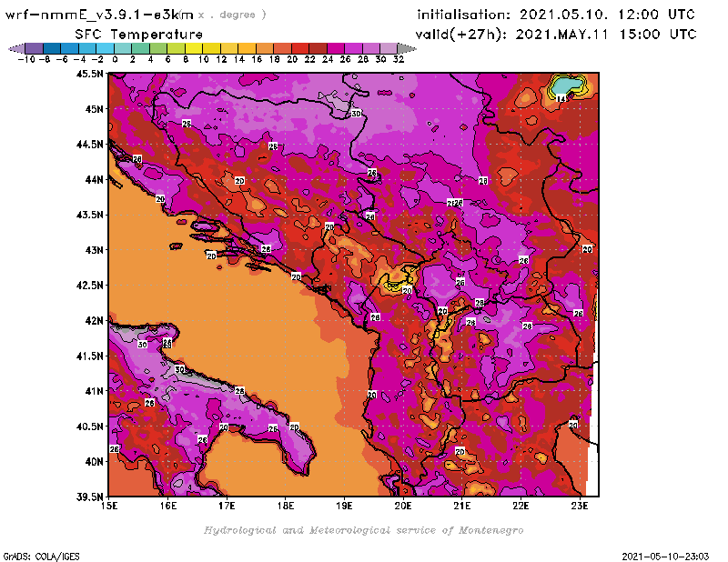
Task: Click the 20E longitude label
Action: 403,506
